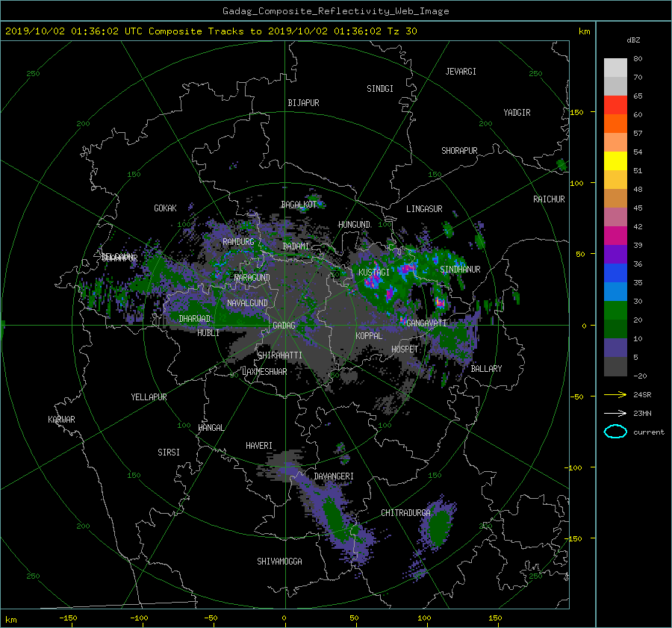This screenshot has height=628, width=672.
Task: Select the 5-10 dBZ purple swatch
Action: [615, 348]
